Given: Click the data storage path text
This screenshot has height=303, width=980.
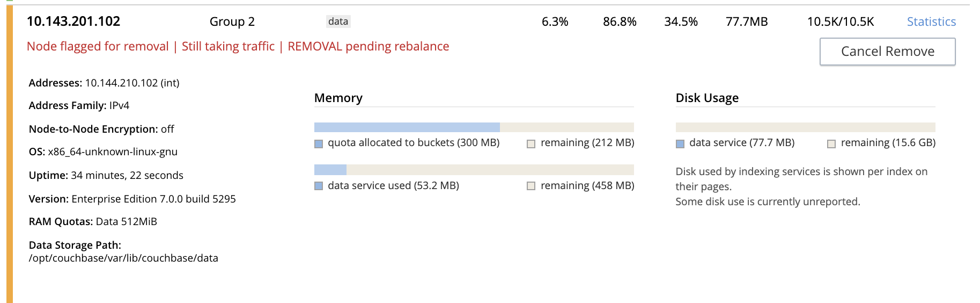Looking at the screenshot, I should point(123,258).
